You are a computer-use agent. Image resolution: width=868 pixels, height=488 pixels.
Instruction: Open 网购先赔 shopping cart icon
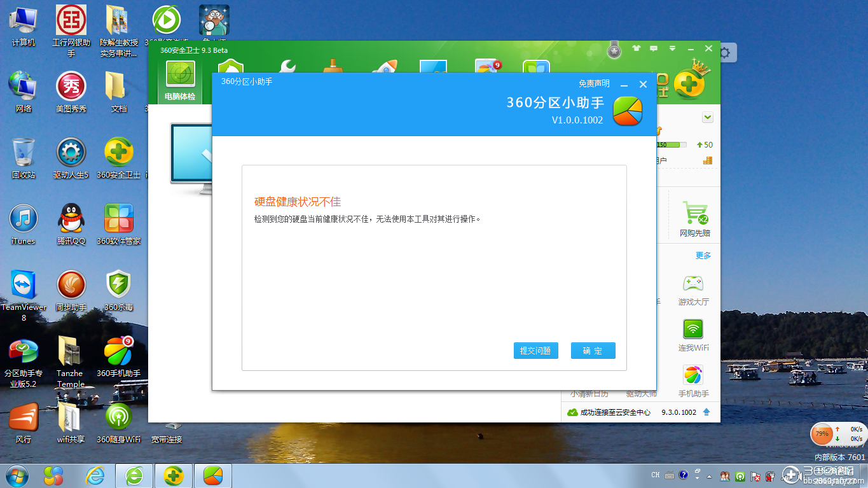pyautogui.click(x=695, y=218)
